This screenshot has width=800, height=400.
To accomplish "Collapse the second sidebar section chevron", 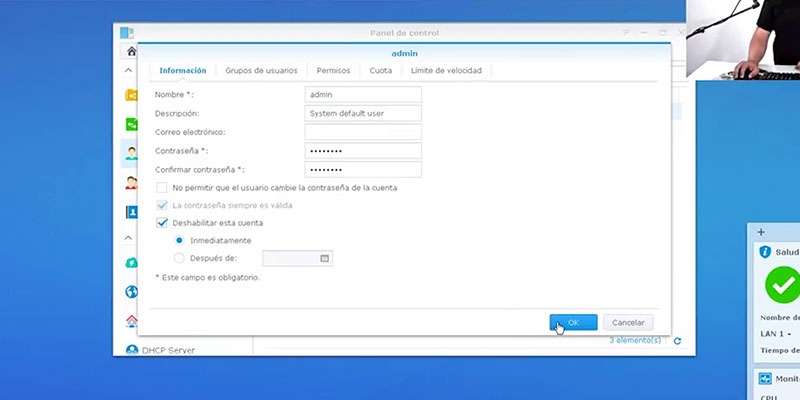I will point(129,238).
